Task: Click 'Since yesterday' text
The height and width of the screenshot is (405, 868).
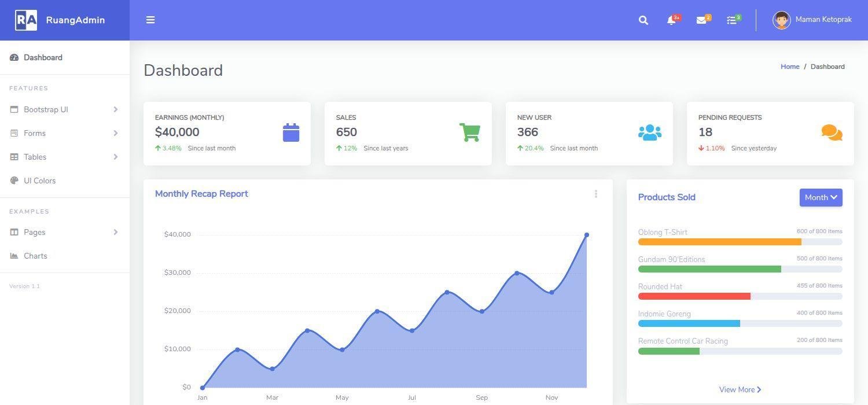Action: pos(754,148)
